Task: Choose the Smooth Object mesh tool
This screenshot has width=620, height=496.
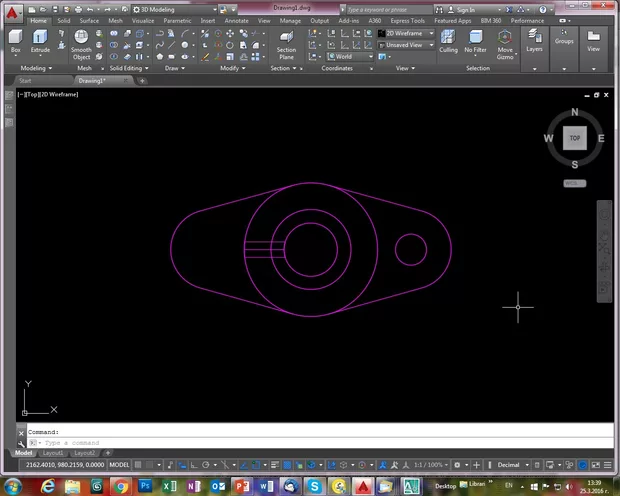Action: coord(81,42)
